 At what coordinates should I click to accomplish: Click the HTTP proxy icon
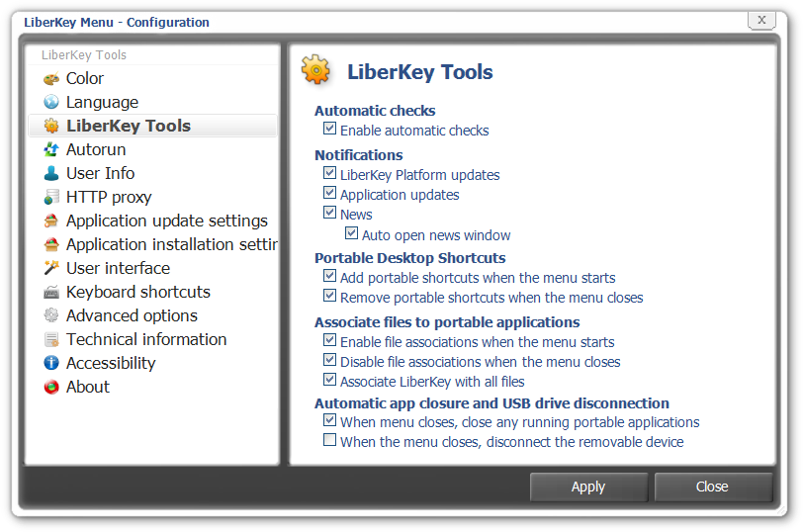point(51,198)
